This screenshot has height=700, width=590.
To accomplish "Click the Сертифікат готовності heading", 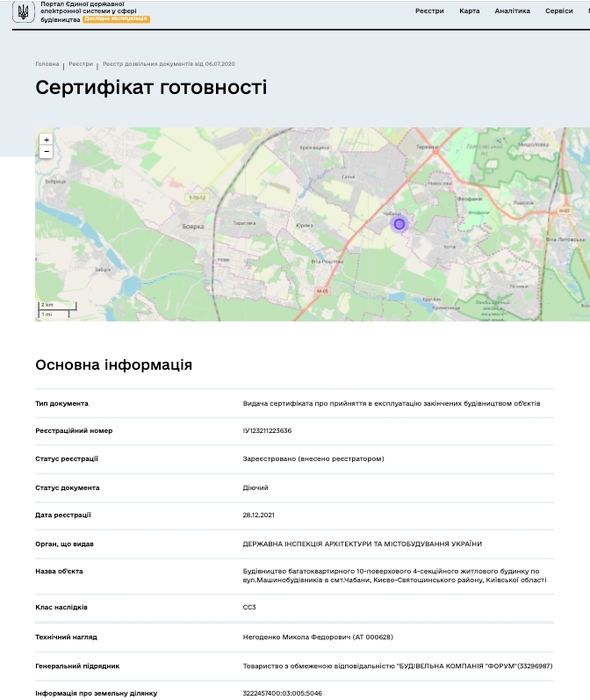I will pos(151,87).
